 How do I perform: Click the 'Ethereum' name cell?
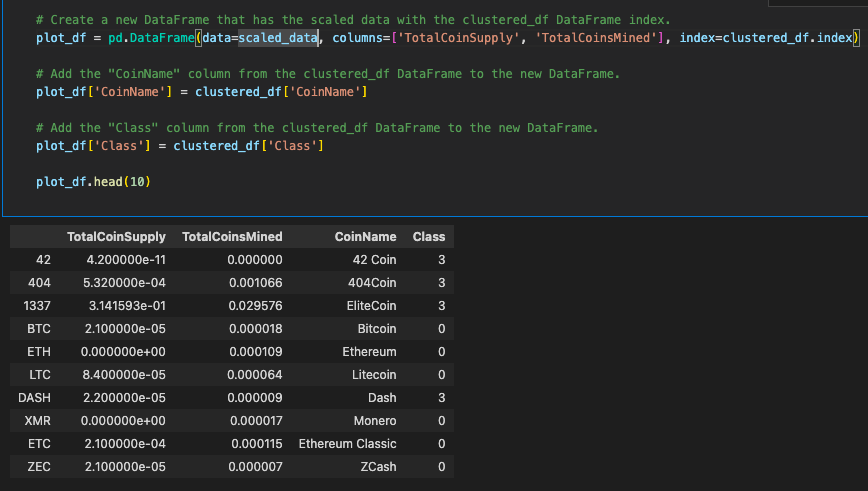369,352
